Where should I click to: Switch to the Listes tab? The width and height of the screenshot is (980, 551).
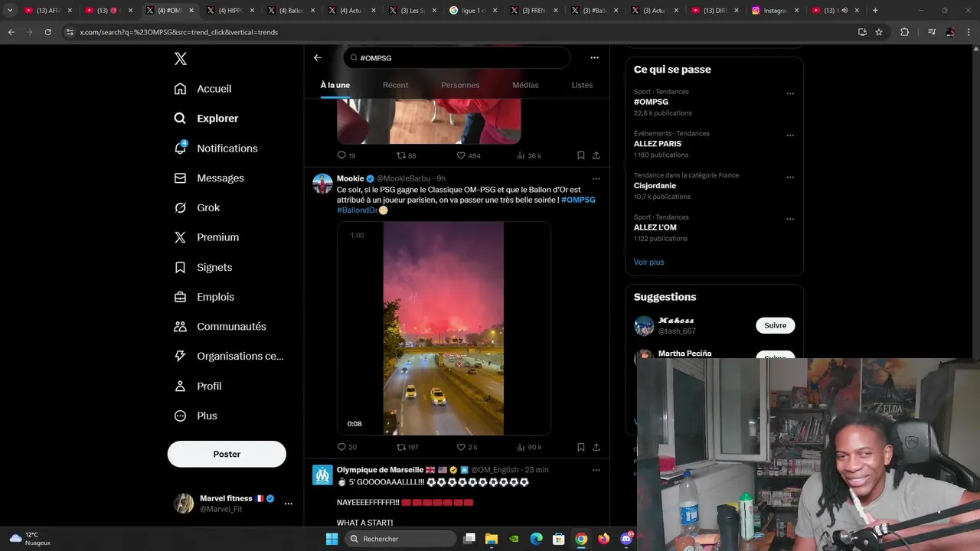[582, 85]
